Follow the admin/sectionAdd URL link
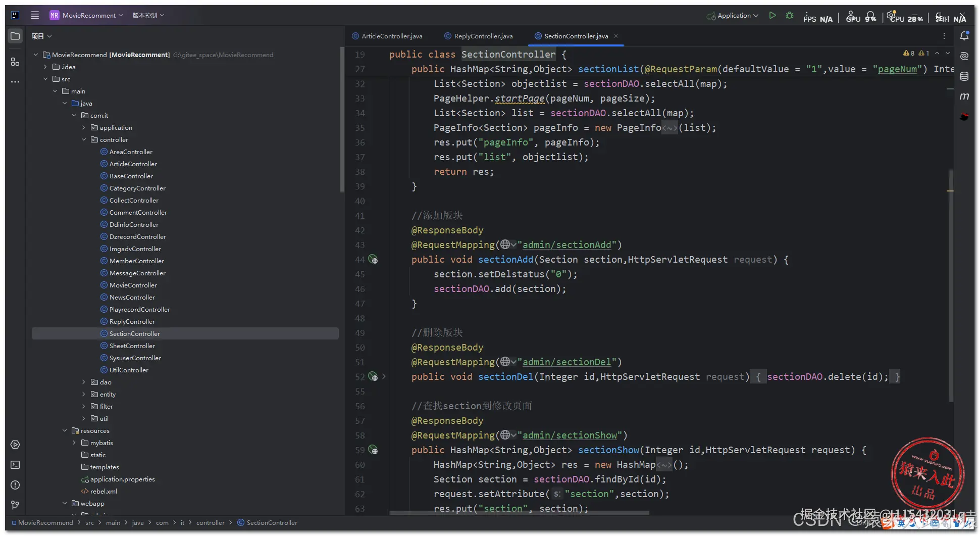 coord(566,245)
